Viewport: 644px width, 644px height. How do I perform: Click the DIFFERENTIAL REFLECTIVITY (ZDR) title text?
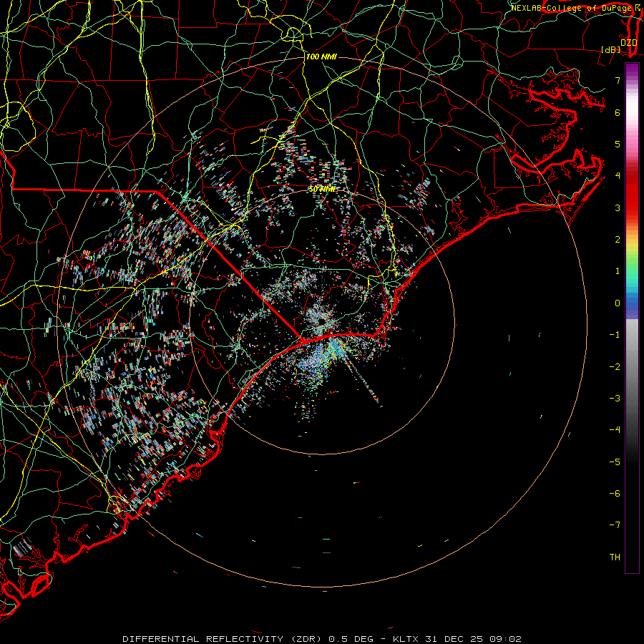(x=224, y=639)
